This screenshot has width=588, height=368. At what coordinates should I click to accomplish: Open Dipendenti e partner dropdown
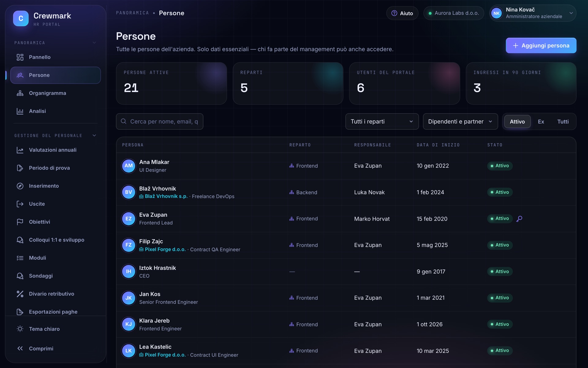point(460,121)
